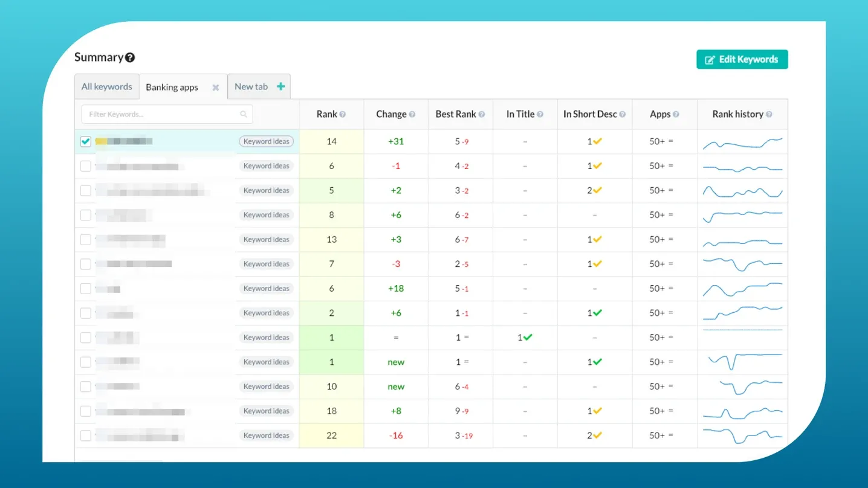
Task: Sort by the Best Rank column header
Action: pos(456,114)
